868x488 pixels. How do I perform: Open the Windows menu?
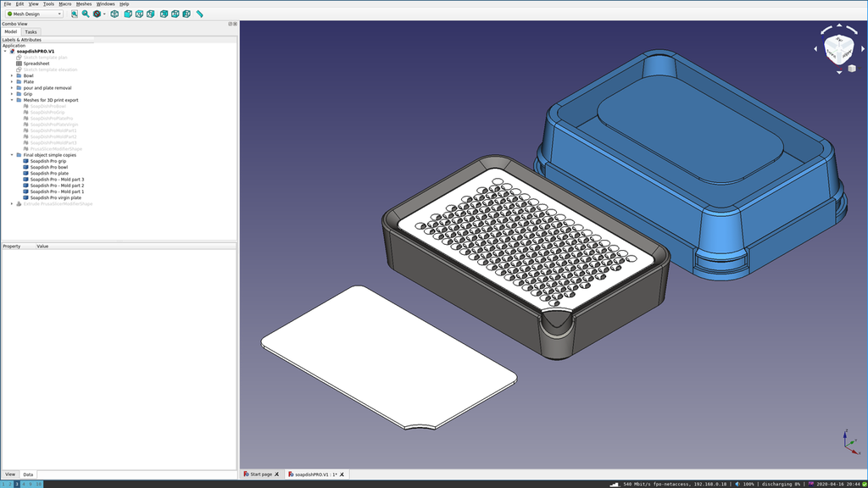click(105, 4)
